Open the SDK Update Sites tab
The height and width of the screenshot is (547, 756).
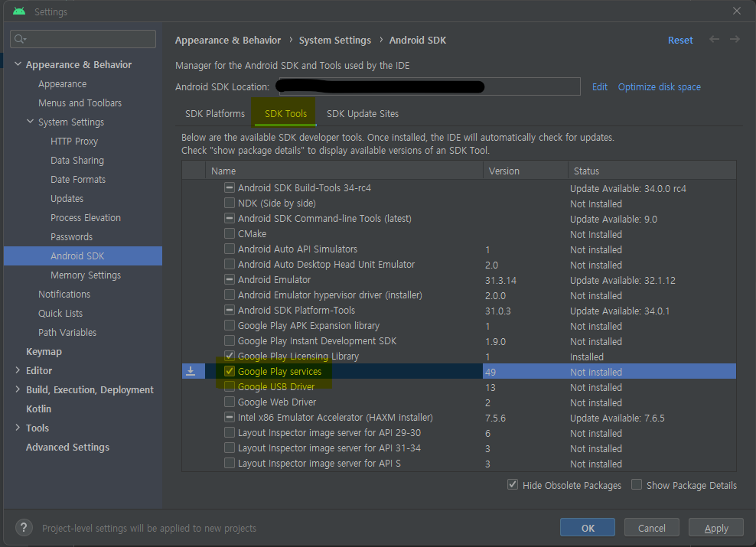363,114
